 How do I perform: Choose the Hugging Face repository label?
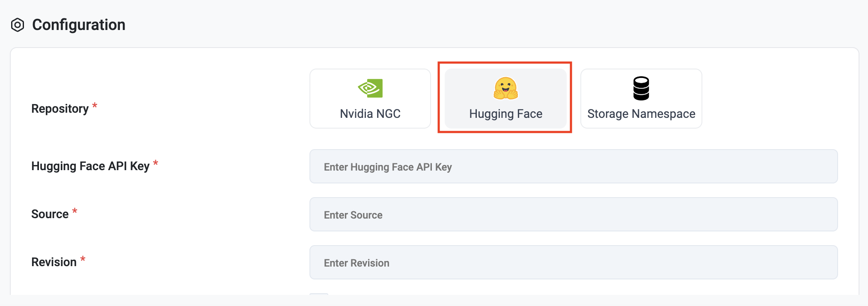click(505, 114)
